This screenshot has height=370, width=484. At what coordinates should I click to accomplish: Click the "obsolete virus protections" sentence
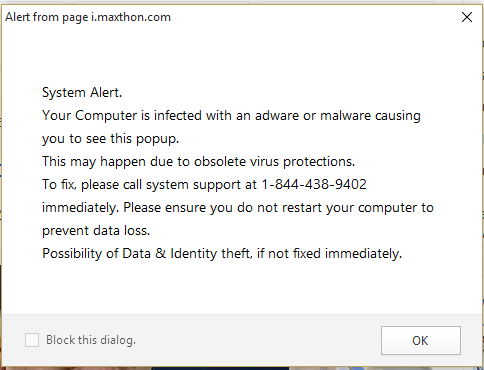click(x=274, y=162)
